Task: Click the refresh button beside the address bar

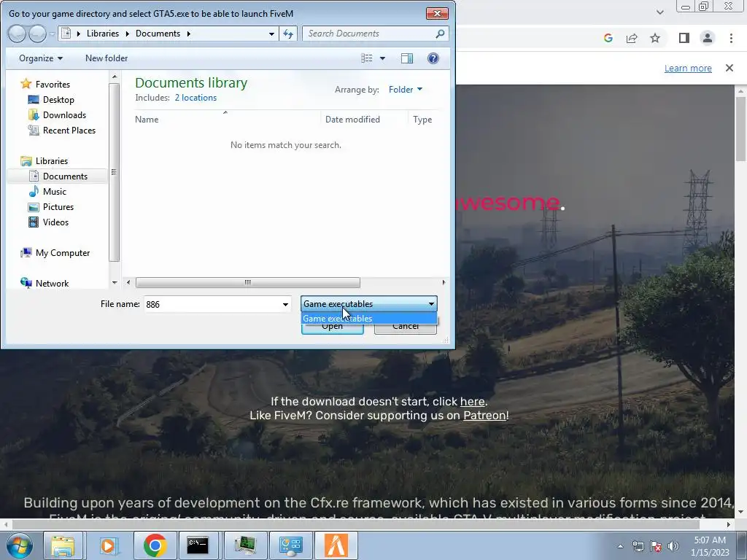Action: tap(288, 34)
